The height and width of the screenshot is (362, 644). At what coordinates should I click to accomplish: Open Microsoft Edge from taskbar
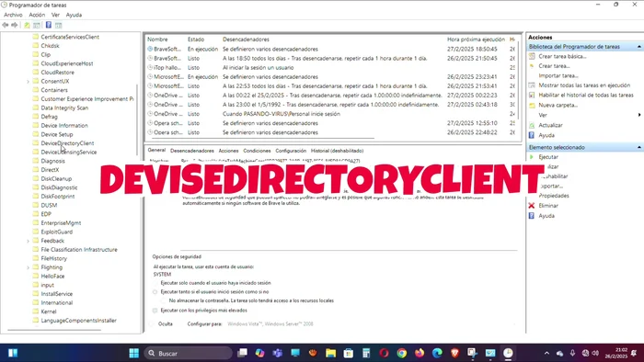[x=437, y=353]
